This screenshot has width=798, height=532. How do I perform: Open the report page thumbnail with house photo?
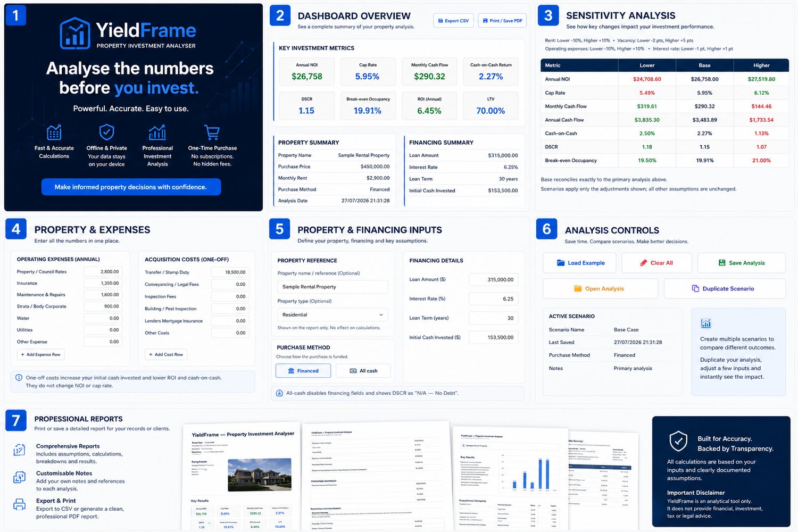pos(243,477)
